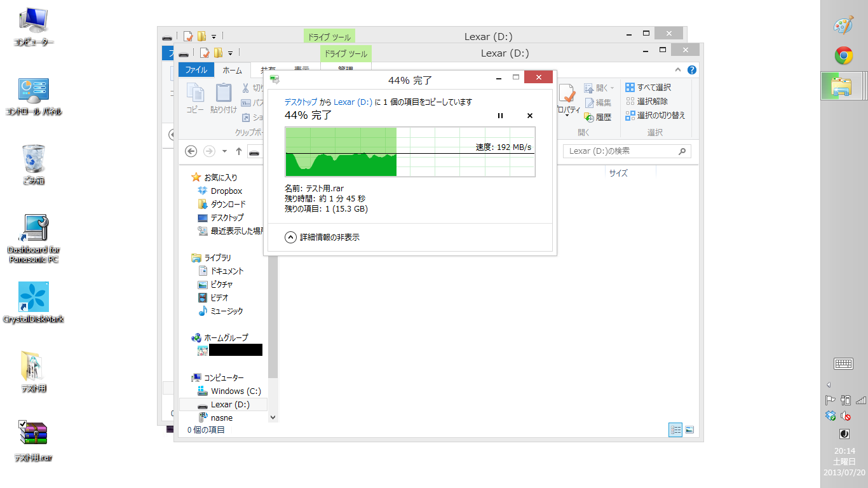Viewport: 868px width, 488px height.
Task: Go back with the back arrow button
Action: pos(191,151)
